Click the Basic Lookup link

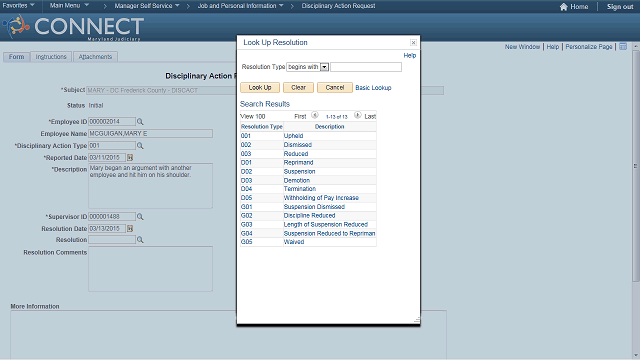coord(373,88)
